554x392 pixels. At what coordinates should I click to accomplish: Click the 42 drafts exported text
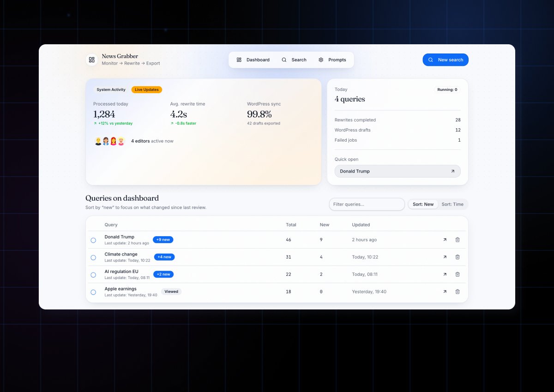point(264,124)
